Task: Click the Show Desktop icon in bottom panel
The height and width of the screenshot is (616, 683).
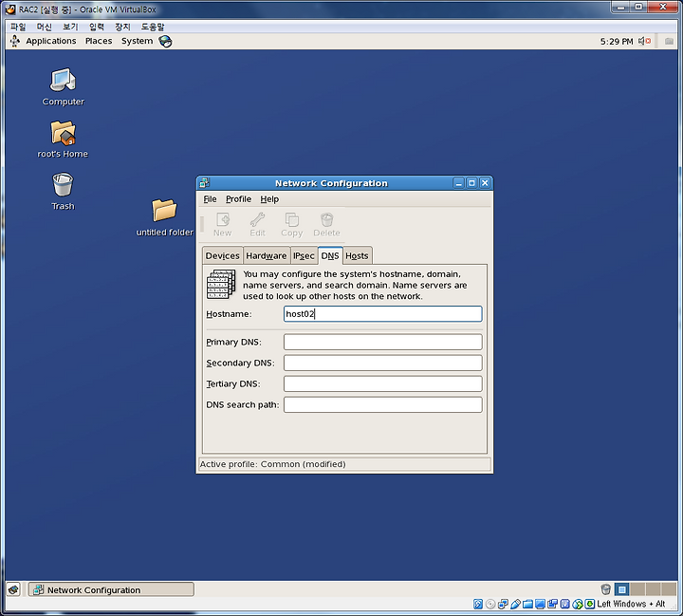Action: (x=13, y=589)
